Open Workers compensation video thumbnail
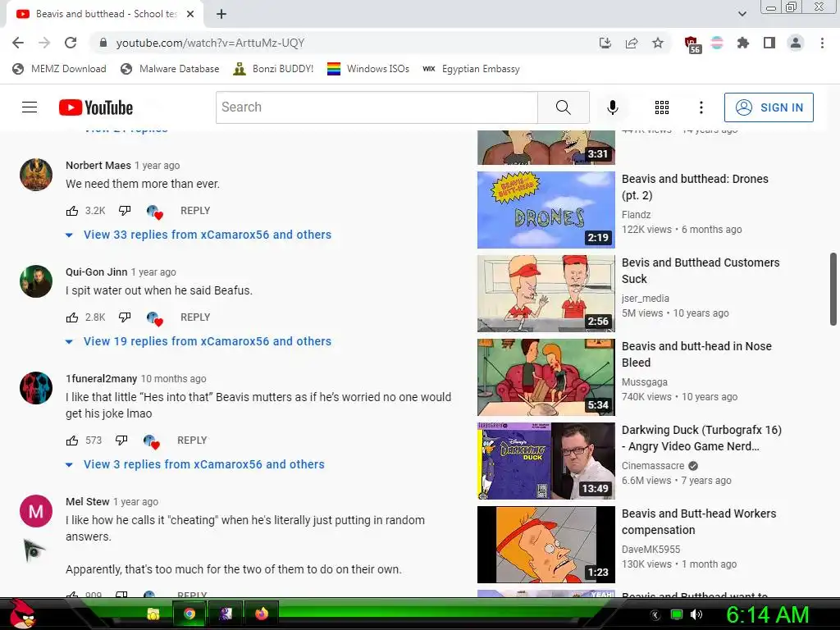Screen dimensions: 840x630 pyautogui.click(x=546, y=545)
